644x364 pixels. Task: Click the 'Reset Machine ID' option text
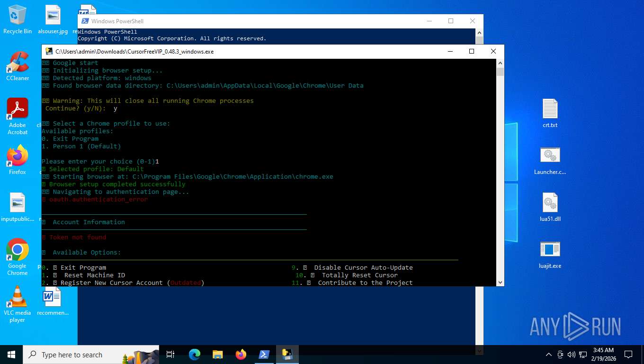95,275
